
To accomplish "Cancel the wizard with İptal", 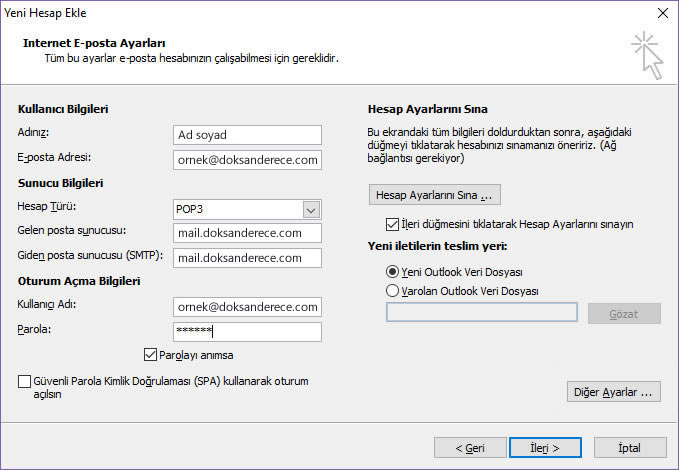I will click(x=630, y=448).
